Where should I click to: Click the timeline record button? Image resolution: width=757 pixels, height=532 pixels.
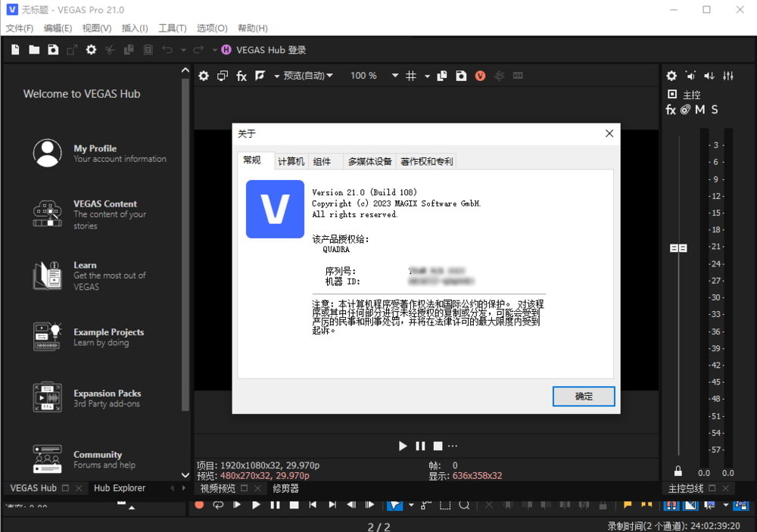(x=199, y=505)
